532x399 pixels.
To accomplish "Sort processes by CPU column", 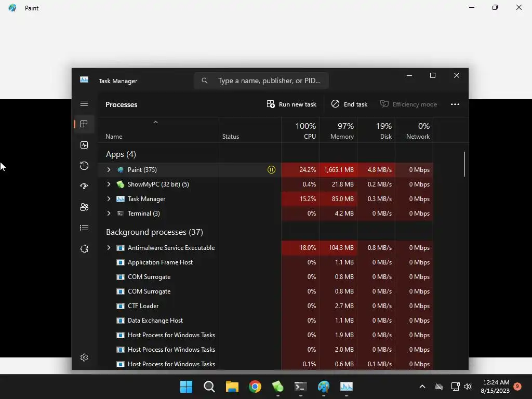I will coord(300,130).
